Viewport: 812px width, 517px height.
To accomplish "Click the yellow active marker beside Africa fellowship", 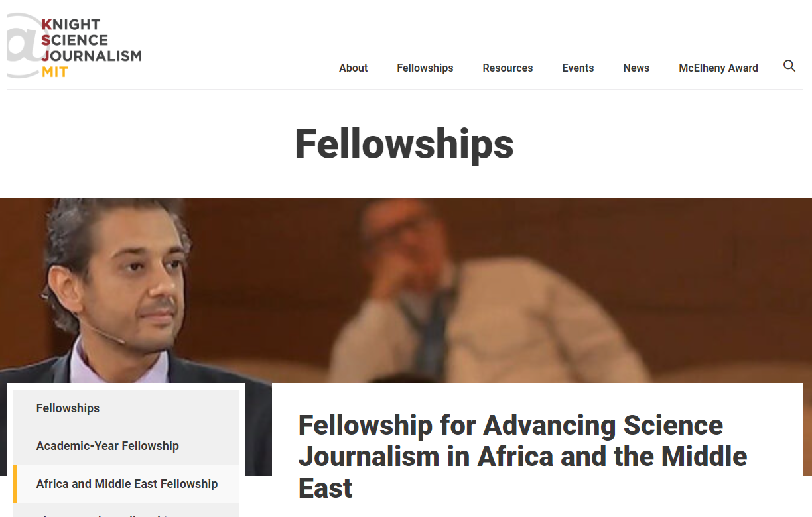I will click(15, 484).
